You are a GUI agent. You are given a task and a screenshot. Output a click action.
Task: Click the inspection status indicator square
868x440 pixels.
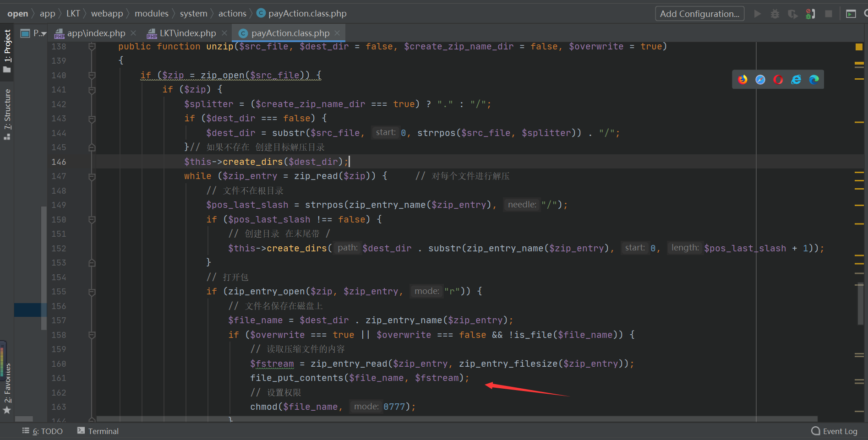click(x=859, y=47)
